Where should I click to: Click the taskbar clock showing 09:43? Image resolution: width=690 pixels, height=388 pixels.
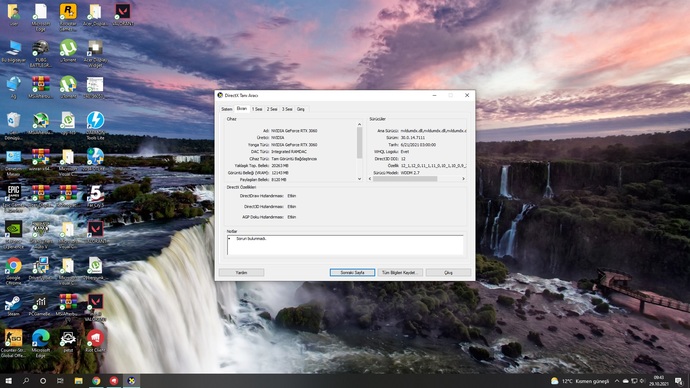tap(659, 381)
